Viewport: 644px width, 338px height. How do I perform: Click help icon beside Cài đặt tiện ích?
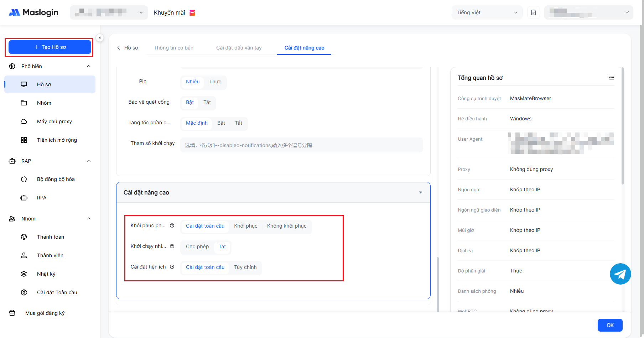coord(172,267)
